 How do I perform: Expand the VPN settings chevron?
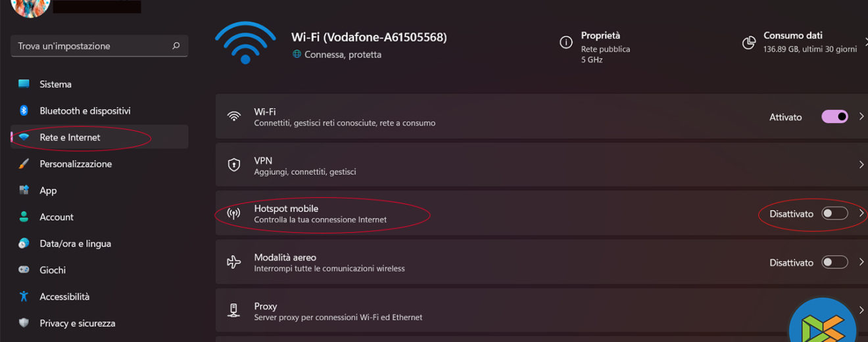pos(861,165)
